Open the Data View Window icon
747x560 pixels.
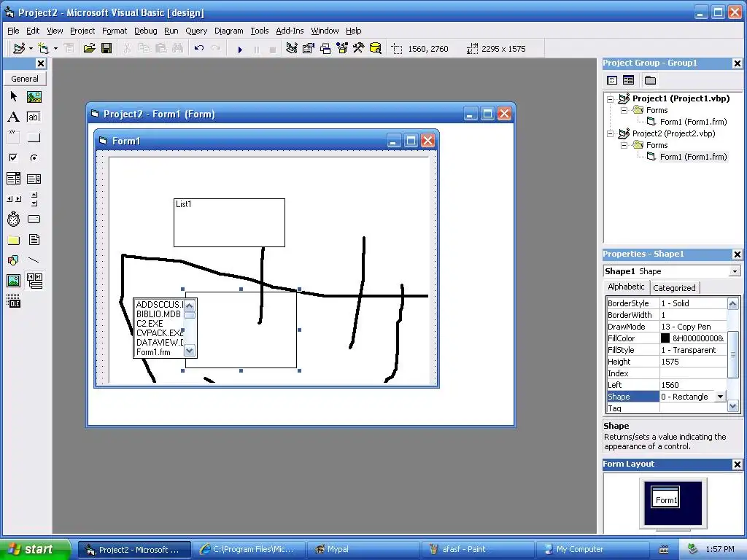tap(376, 49)
